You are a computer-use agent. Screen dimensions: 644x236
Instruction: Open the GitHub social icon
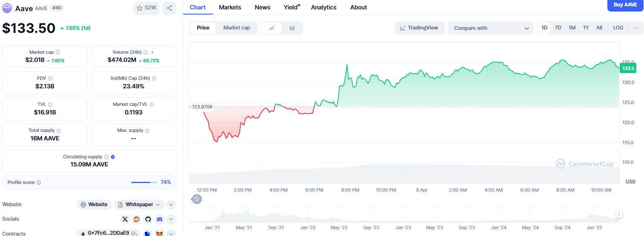148,219
